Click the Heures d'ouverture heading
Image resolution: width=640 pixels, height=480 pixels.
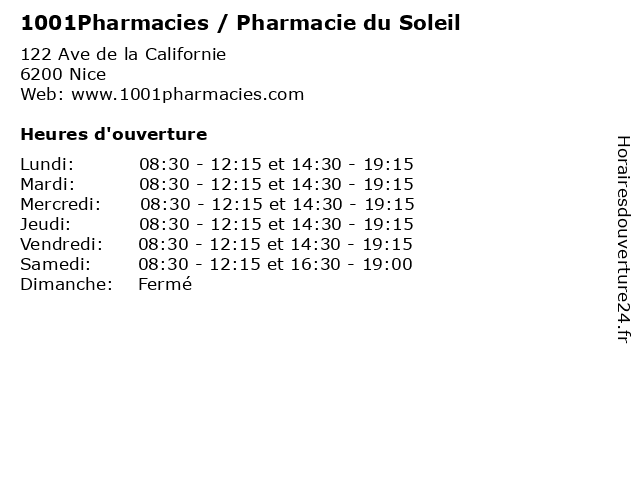click(113, 134)
